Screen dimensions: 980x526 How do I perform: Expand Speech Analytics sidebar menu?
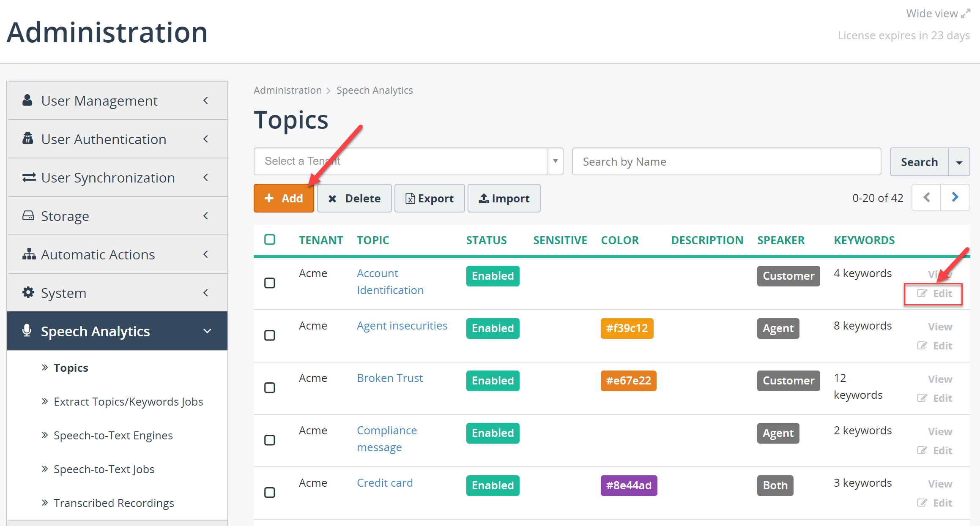pyautogui.click(x=117, y=331)
